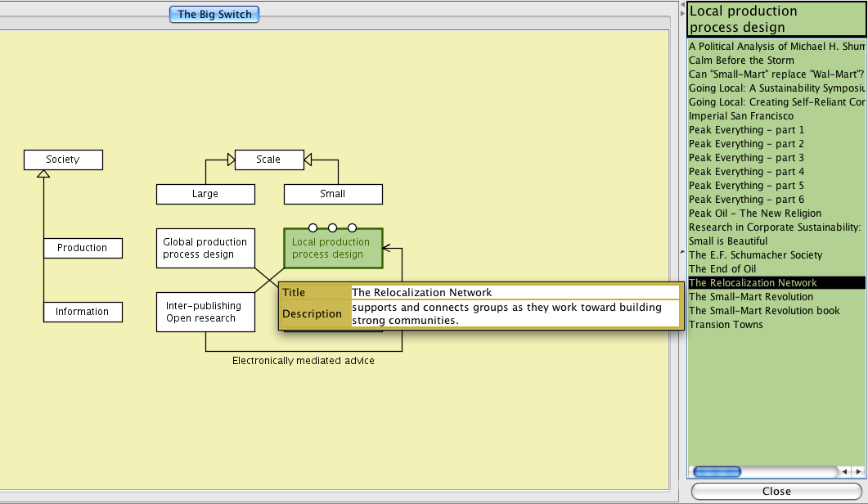Click the scrollbar left arrow in resource list
This screenshot has height=504, width=868.
tap(845, 471)
